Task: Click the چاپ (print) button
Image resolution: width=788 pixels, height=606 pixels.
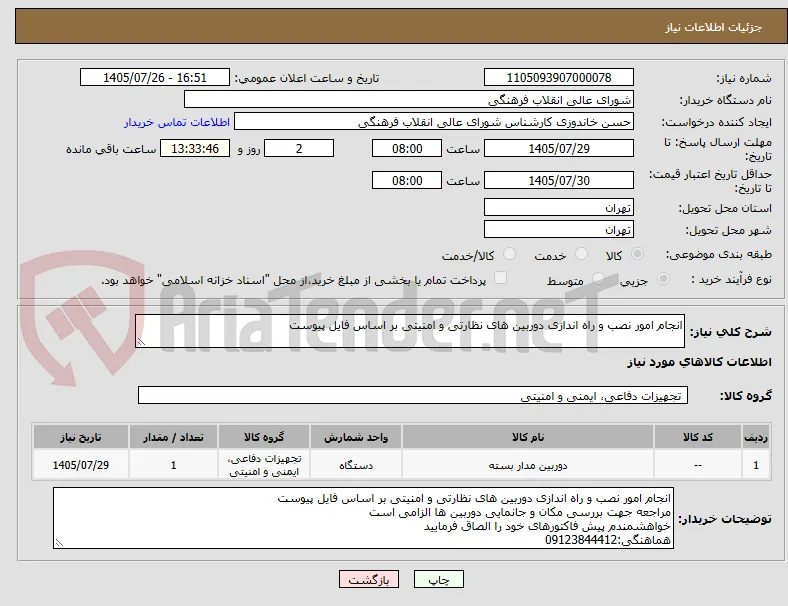Action: (x=438, y=579)
